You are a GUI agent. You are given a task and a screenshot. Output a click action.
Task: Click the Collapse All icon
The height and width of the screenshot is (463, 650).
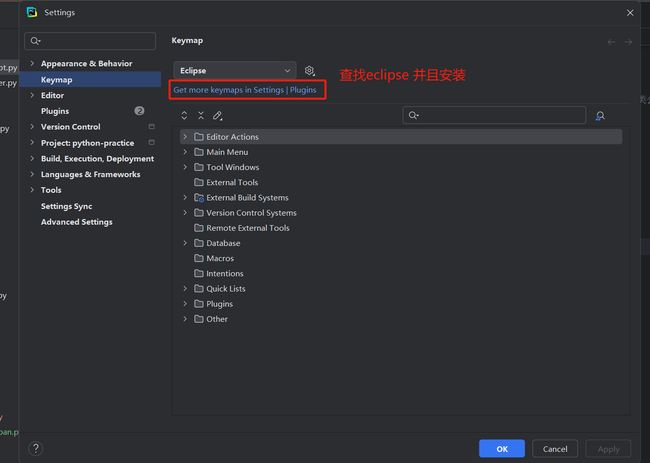(201, 116)
